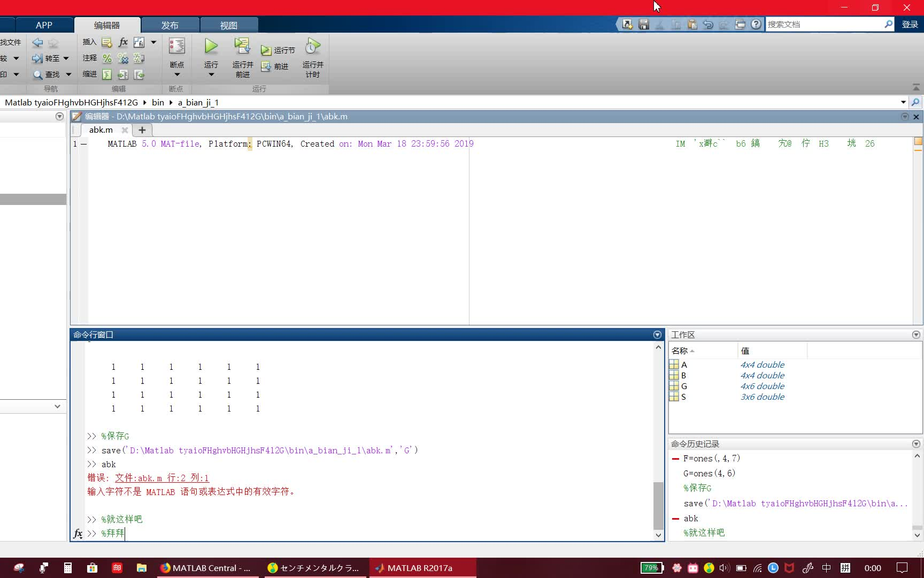Select the abk.m editor file tab
924x578 pixels.
[x=101, y=130]
